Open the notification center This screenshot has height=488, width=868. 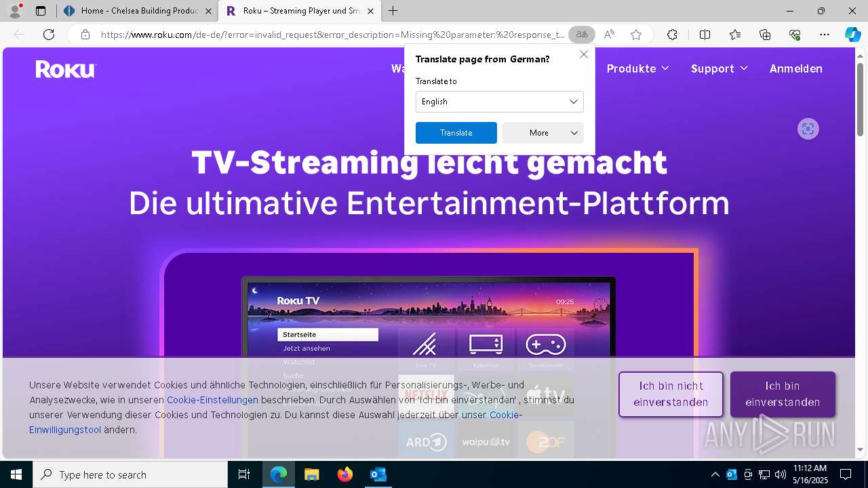coord(846,474)
